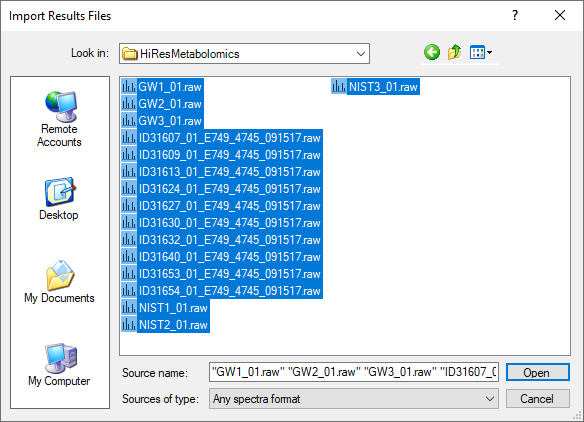Select ID31607_01_E749_4745_091517.raw file
The height and width of the screenshot is (422, 584).
pos(222,138)
